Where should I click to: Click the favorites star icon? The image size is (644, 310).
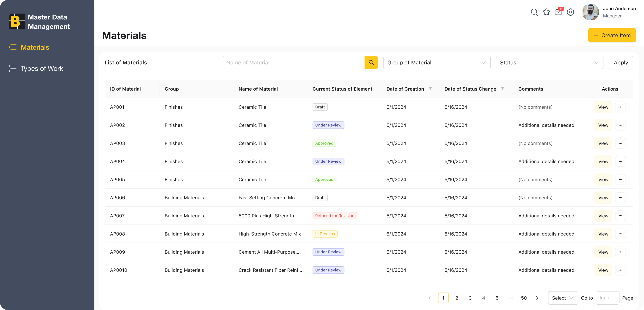(546, 12)
